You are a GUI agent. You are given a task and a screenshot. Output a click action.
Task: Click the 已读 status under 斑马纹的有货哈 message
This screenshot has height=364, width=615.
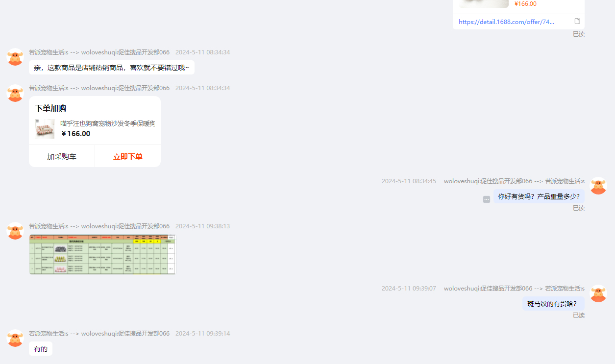point(579,315)
